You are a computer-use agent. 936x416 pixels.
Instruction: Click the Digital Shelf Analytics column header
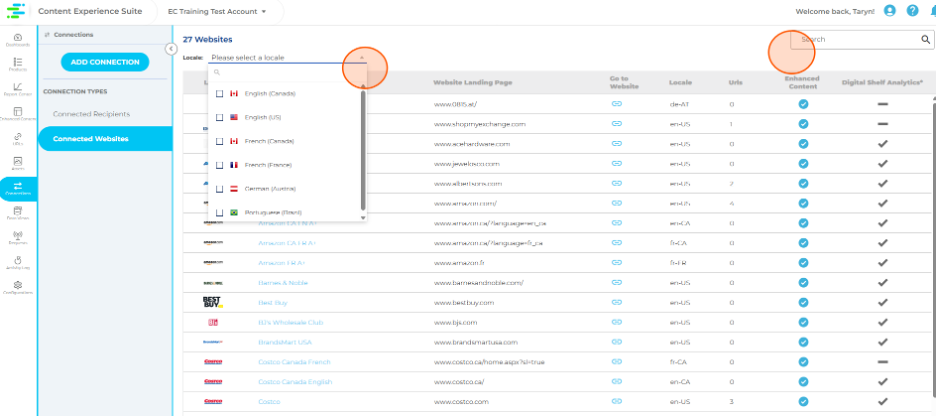click(x=882, y=82)
